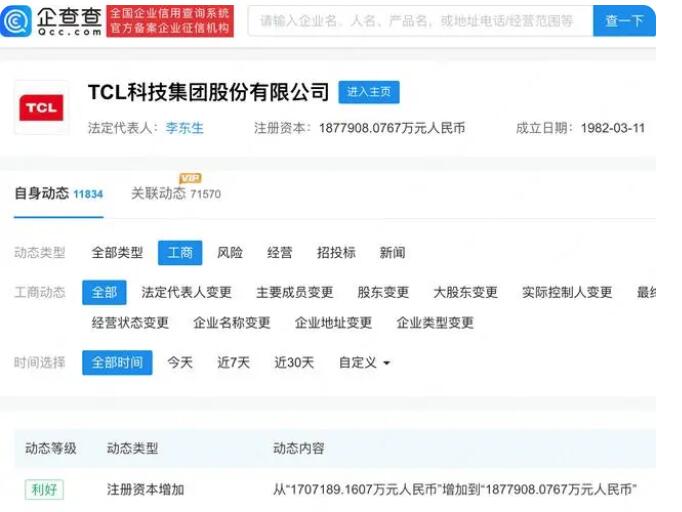Filter by 企业名称变更 option
Image resolution: width=682 pixels, height=512 pixels.
point(232,323)
